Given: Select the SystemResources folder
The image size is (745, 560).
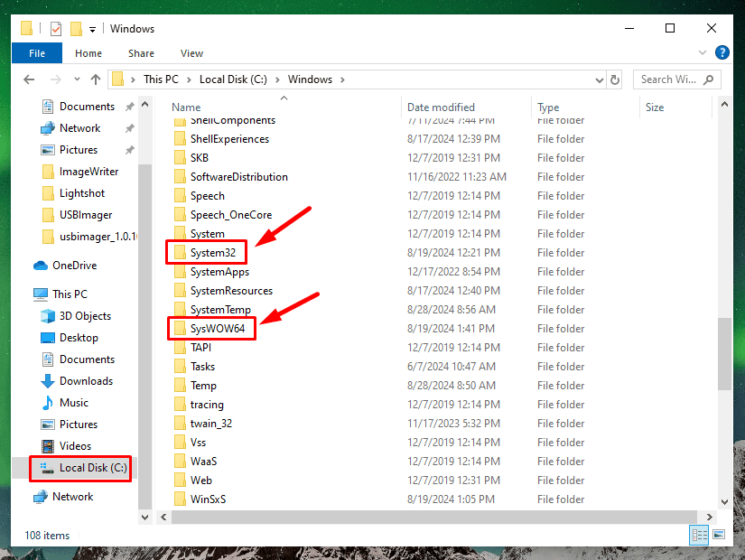Looking at the screenshot, I should pos(231,291).
